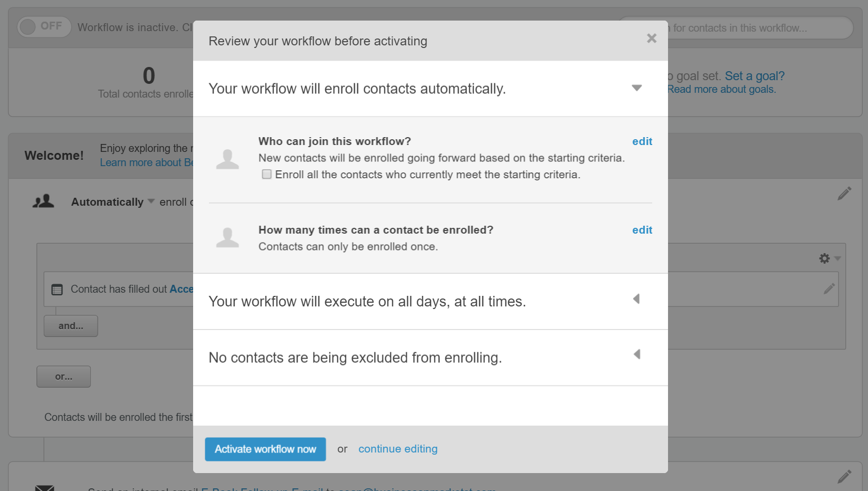Viewport: 868px width, 491px height.
Task: Enable 'Enroll all the contacts who currently meet' checkbox
Action: [266, 174]
